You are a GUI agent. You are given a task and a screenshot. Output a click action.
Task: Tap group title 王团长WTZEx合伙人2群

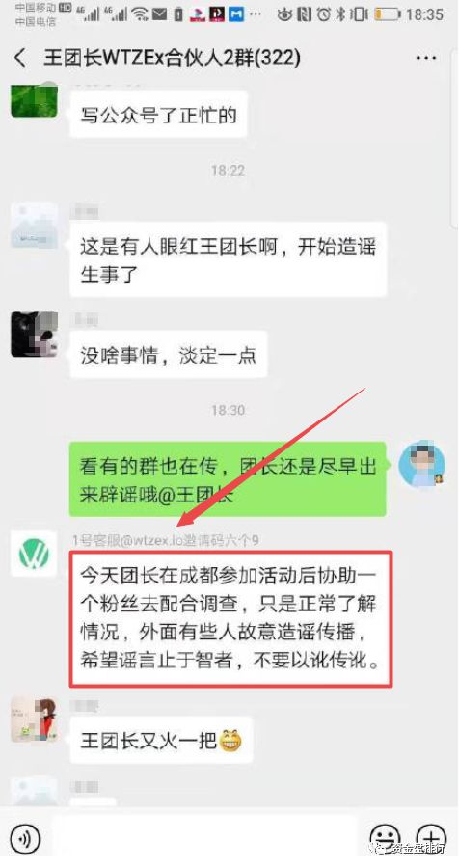tap(173, 58)
